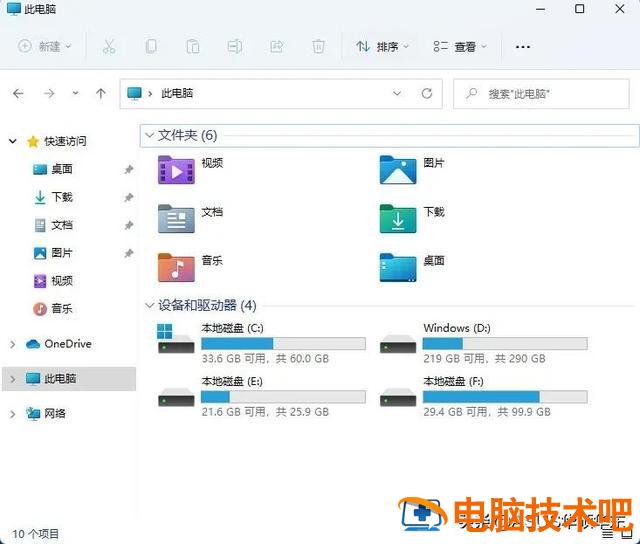Select 网络 in the navigation pane
The width and height of the screenshot is (640, 544).
[55, 413]
